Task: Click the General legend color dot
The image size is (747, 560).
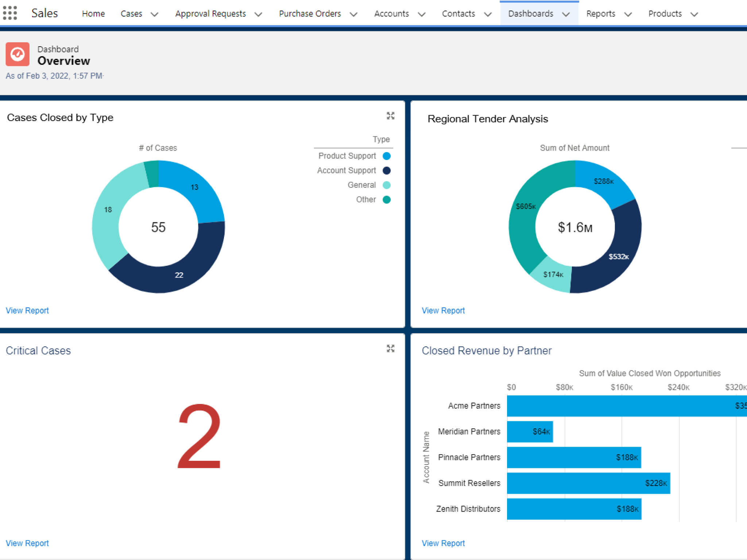Action: (387, 185)
